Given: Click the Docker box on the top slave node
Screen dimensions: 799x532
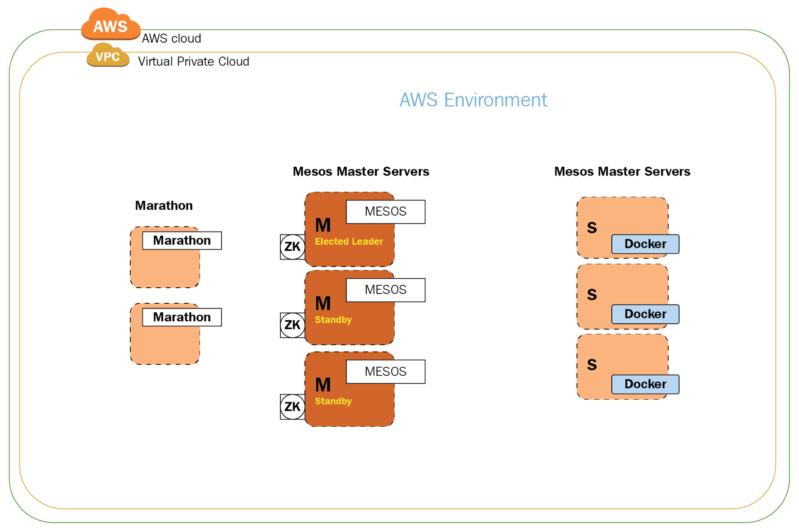Looking at the screenshot, I should pos(645,244).
